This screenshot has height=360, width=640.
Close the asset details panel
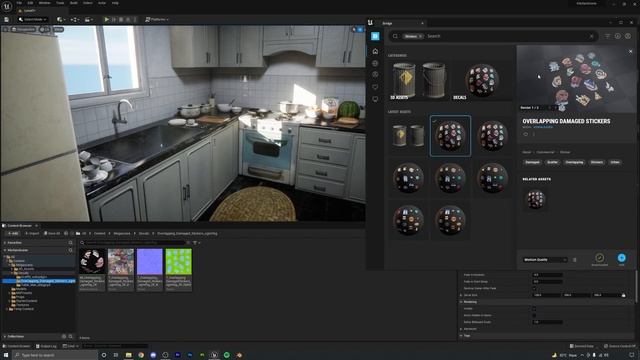tap(630, 51)
